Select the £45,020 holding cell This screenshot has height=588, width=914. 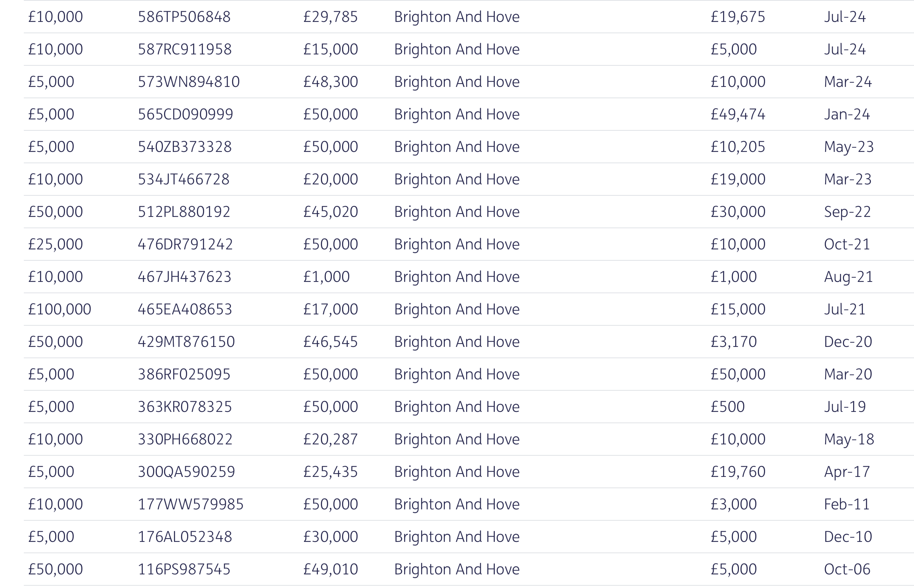330,212
